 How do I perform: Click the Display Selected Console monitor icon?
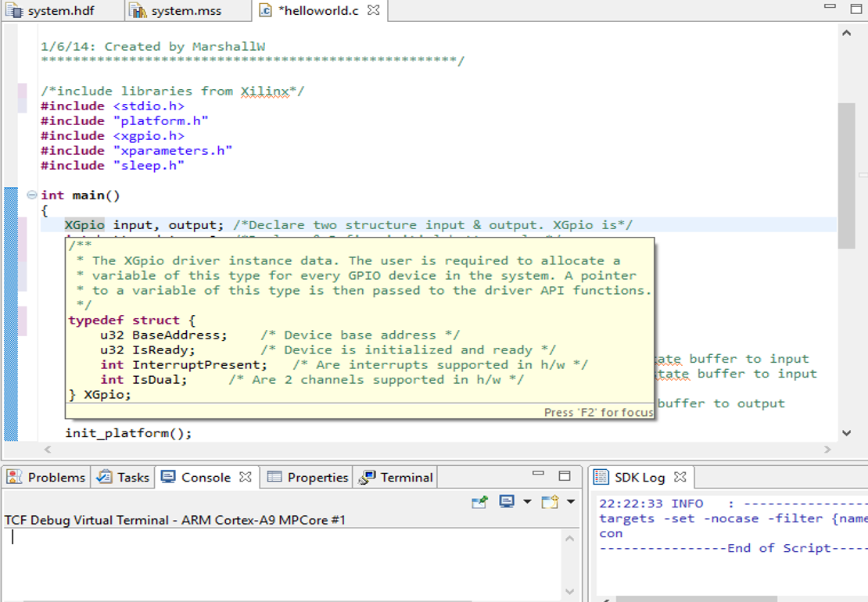[x=507, y=501]
